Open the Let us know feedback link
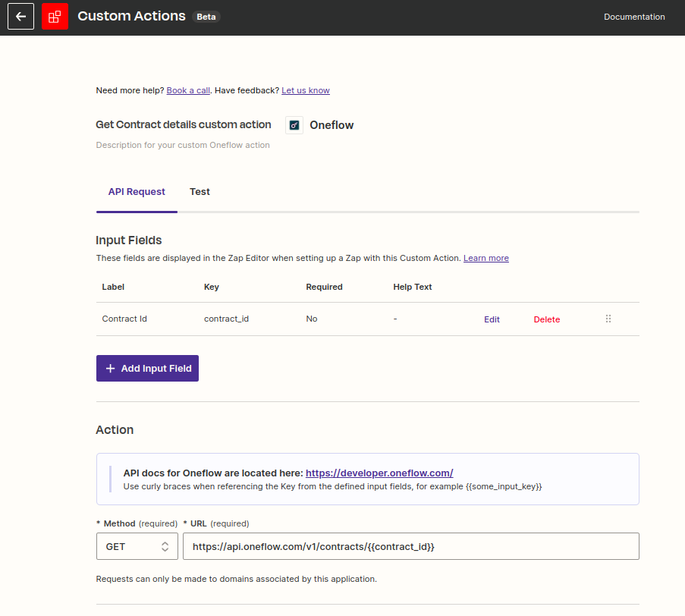This screenshot has width=685, height=616. click(305, 90)
